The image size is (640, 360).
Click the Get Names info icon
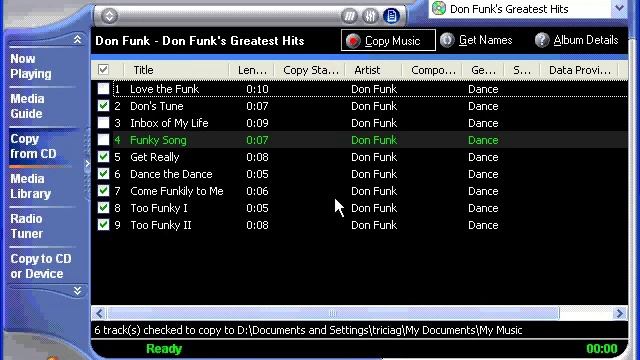tap(447, 40)
